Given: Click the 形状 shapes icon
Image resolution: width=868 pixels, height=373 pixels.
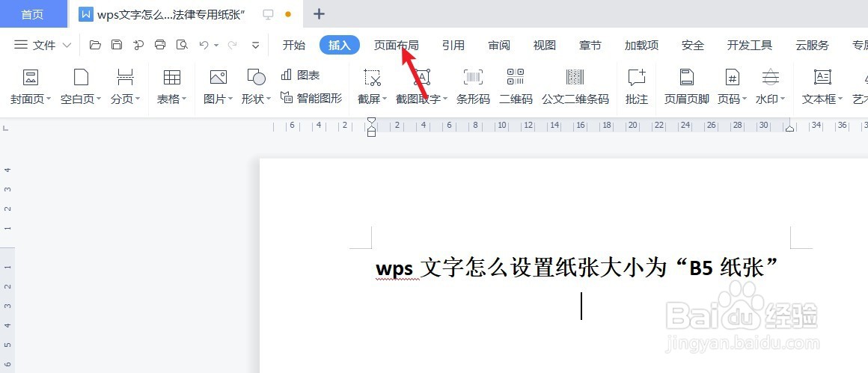Looking at the screenshot, I should [x=257, y=77].
